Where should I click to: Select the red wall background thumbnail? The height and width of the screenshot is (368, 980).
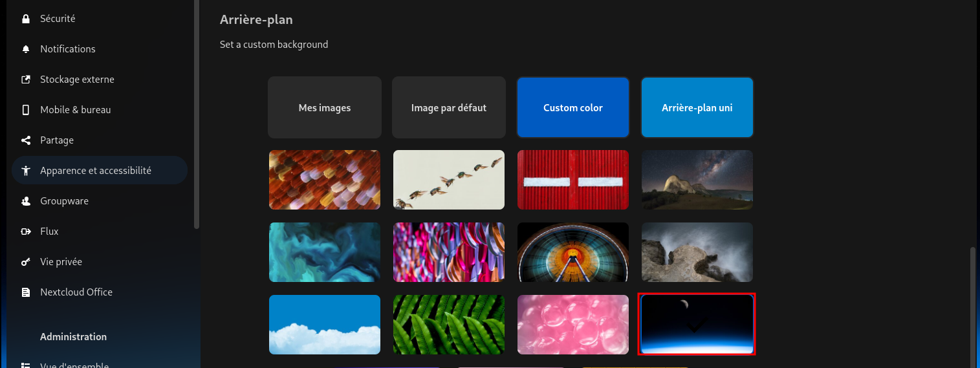pos(573,180)
